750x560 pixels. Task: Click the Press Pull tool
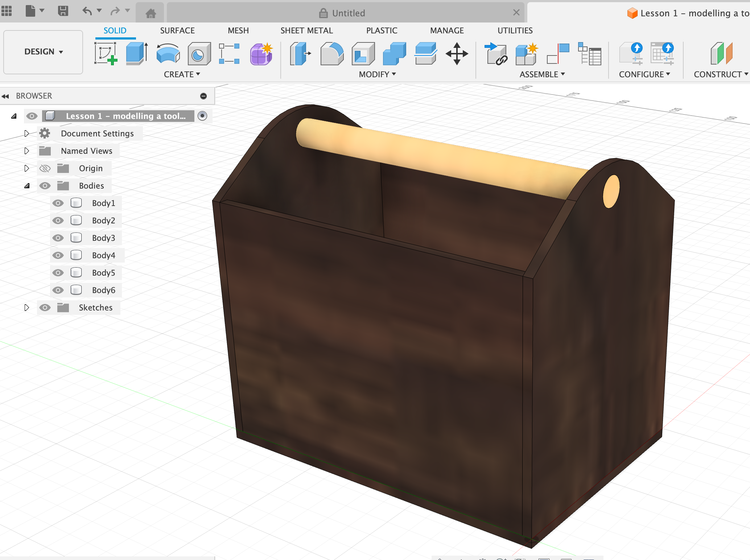point(300,53)
